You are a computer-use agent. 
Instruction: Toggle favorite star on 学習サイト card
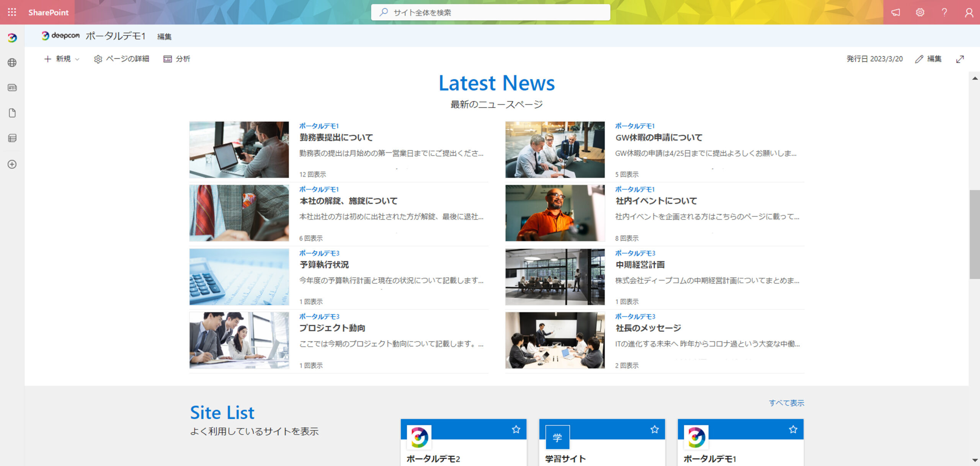point(654,429)
